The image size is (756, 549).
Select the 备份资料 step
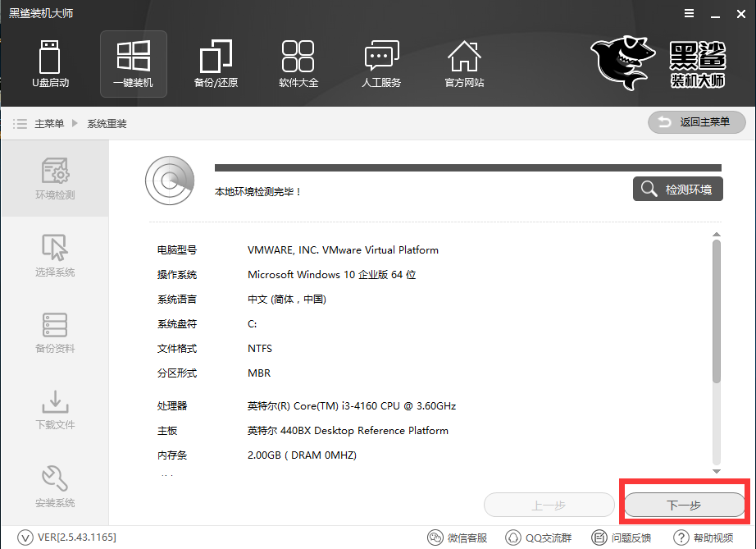point(55,332)
